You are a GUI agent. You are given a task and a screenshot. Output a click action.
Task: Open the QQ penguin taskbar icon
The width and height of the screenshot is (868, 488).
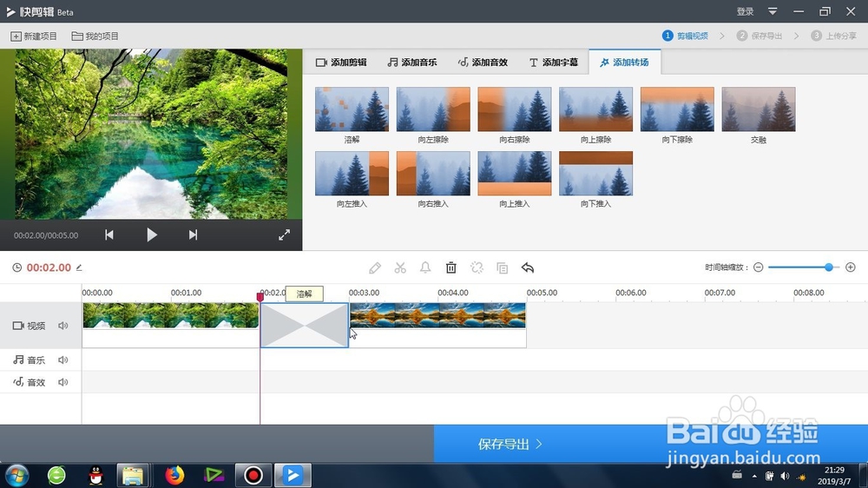tap(95, 475)
